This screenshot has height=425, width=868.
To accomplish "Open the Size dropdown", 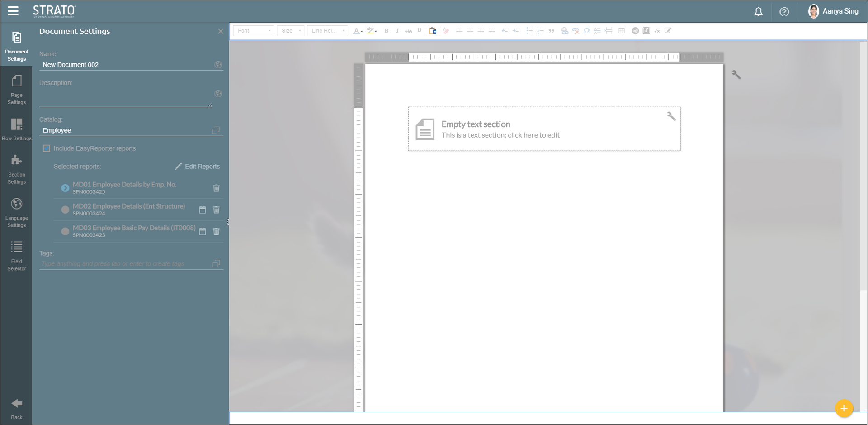I will (x=290, y=31).
